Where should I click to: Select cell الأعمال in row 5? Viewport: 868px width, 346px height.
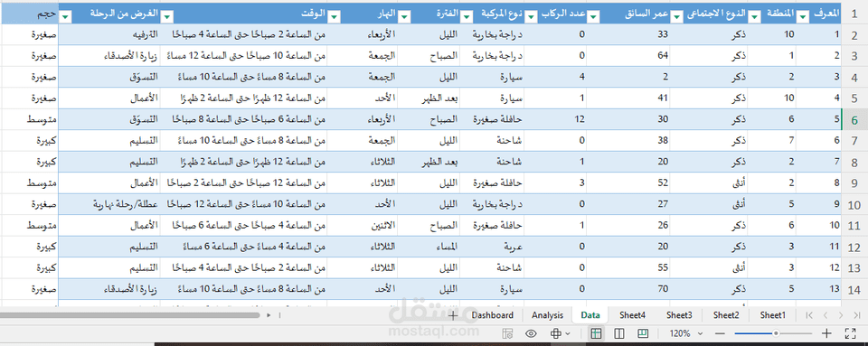(x=109, y=98)
